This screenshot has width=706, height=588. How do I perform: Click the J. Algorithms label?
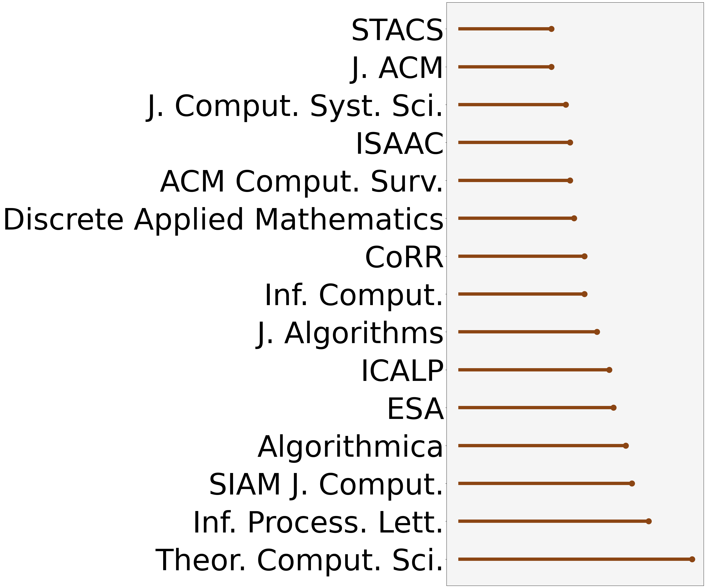point(350,333)
